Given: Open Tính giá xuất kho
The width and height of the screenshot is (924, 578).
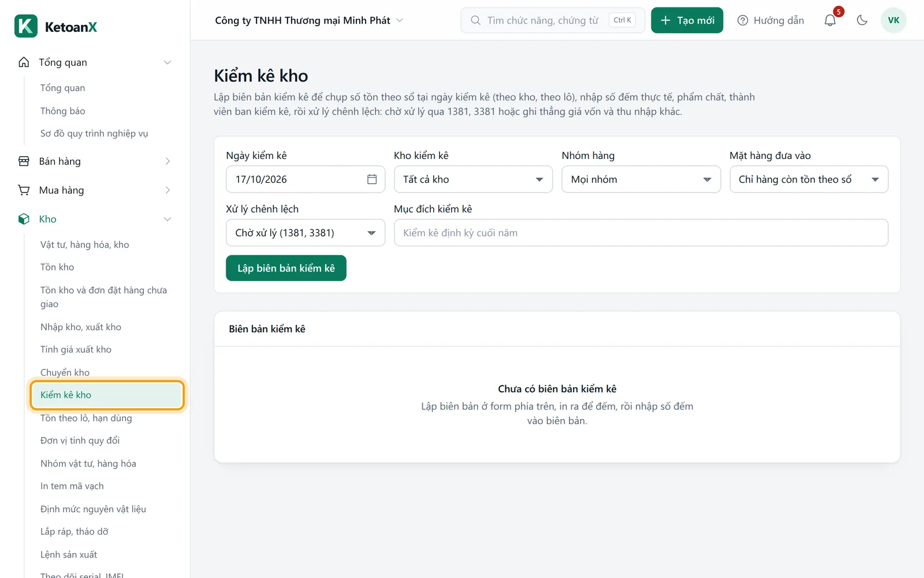Looking at the screenshot, I should pyautogui.click(x=76, y=350).
